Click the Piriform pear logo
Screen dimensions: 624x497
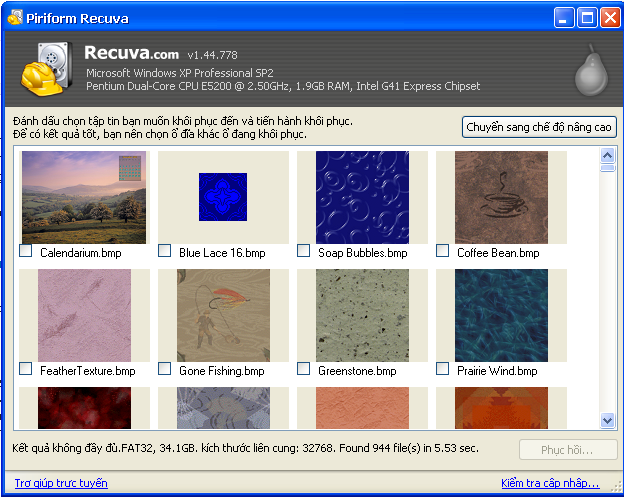pos(591,71)
